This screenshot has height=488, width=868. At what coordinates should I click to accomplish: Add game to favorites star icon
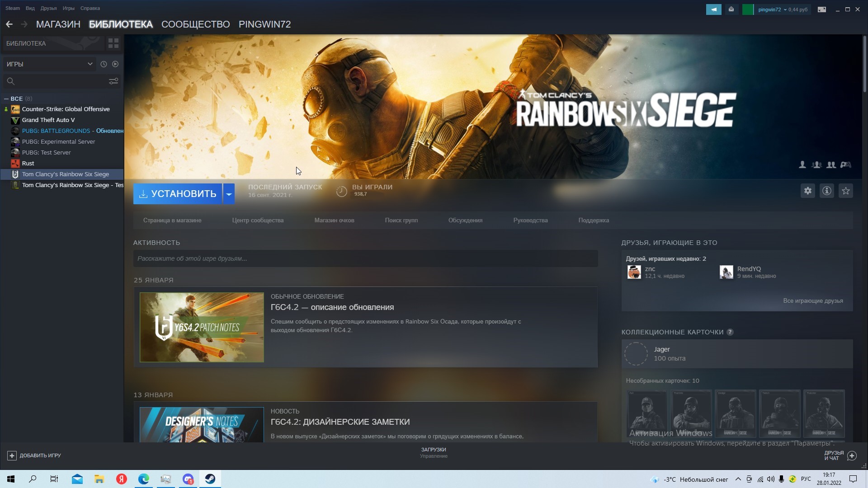coord(846,191)
